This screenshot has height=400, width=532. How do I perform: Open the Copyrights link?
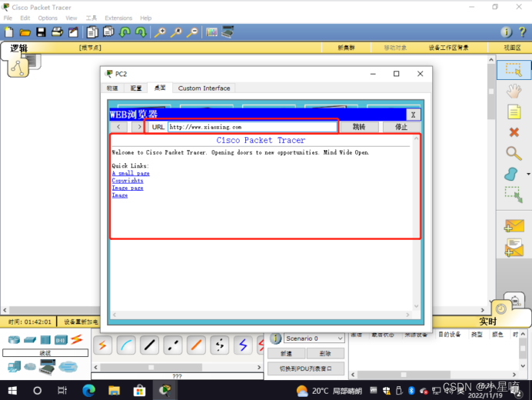click(128, 181)
